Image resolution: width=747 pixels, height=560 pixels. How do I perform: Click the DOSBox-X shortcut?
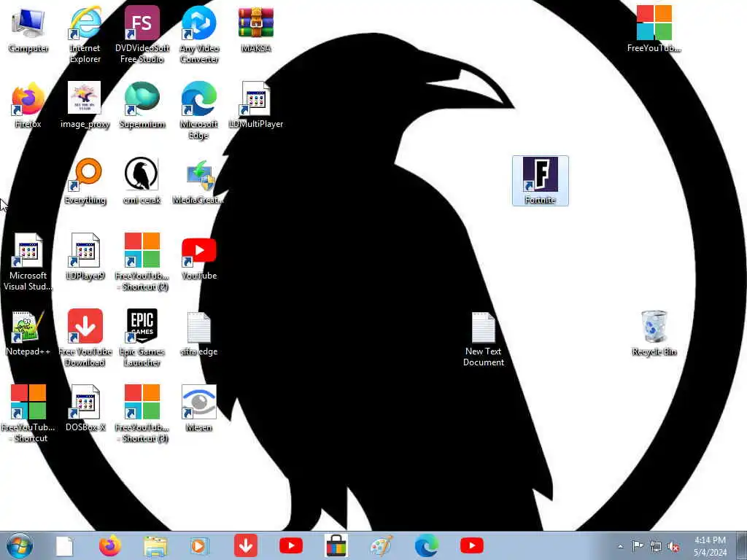[x=85, y=408]
